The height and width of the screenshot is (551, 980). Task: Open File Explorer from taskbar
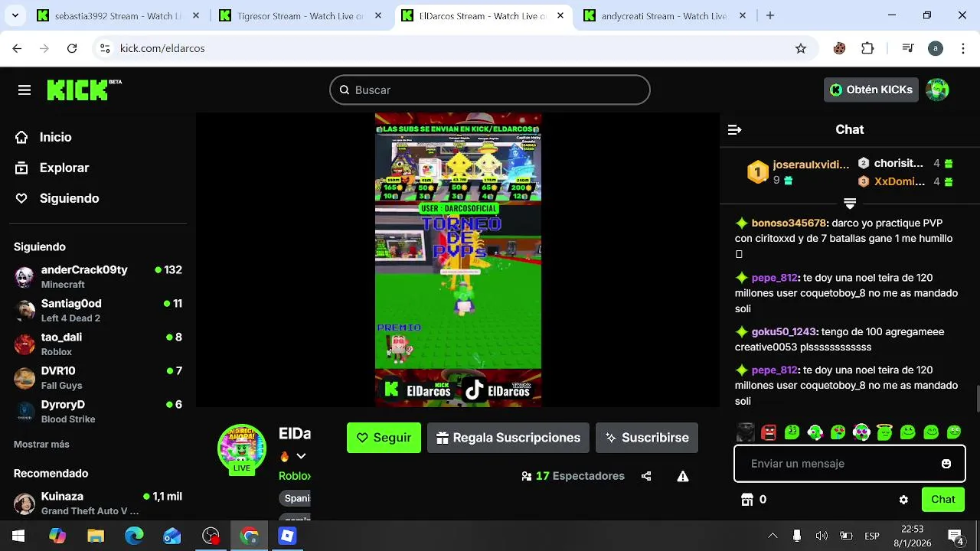pyautogui.click(x=96, y=536)
